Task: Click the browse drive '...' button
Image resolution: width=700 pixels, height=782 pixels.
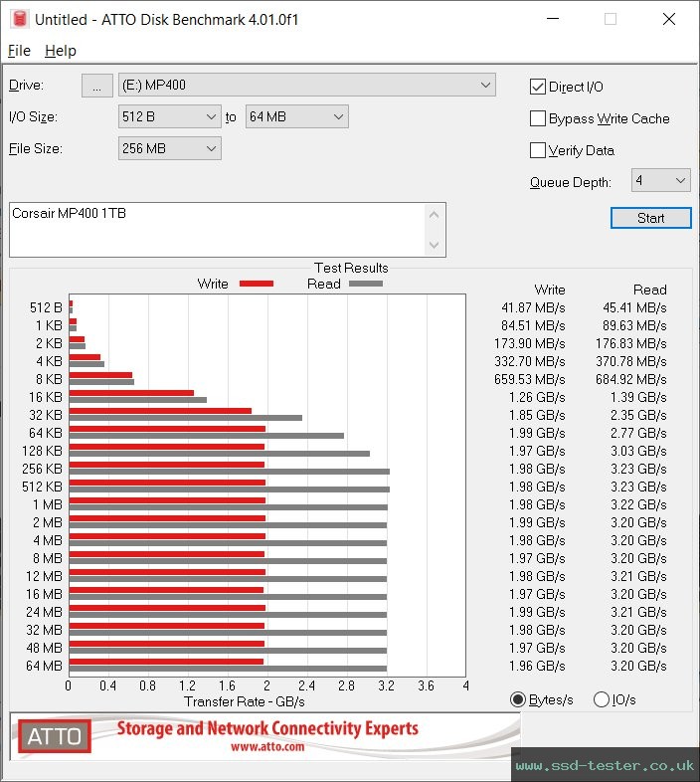Action: [x=96, y=86]
